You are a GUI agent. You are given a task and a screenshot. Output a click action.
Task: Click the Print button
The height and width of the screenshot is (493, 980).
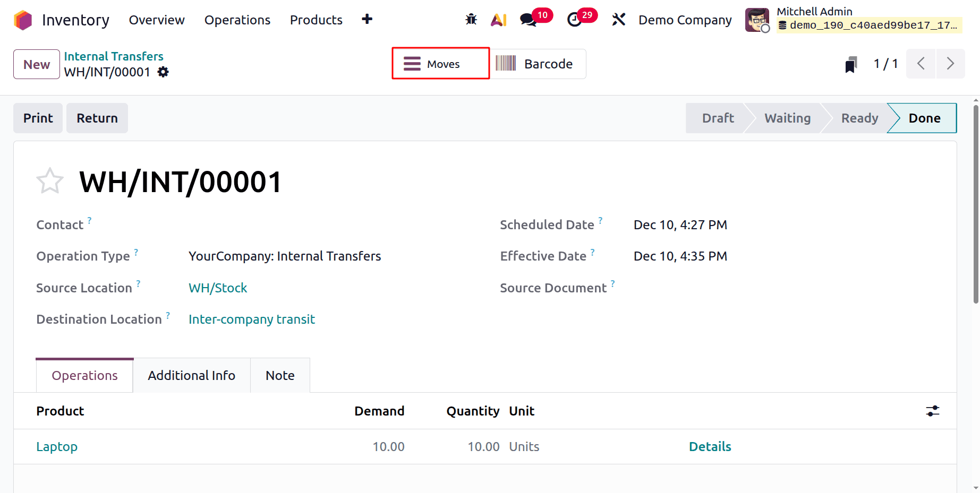click(38, 118)
